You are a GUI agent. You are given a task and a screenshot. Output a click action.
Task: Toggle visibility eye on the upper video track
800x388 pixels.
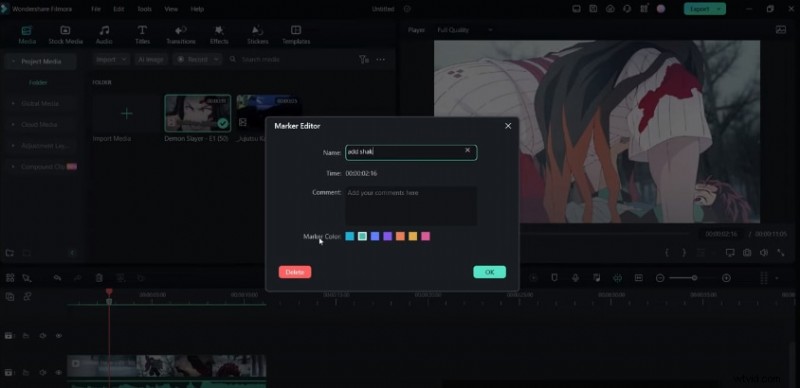tap(59, 336)
